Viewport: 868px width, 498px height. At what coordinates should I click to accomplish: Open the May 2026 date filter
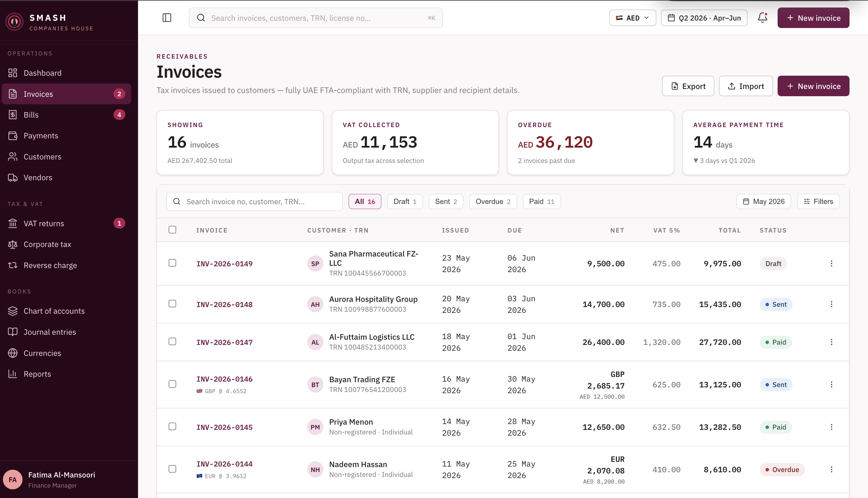pos(763,201)
